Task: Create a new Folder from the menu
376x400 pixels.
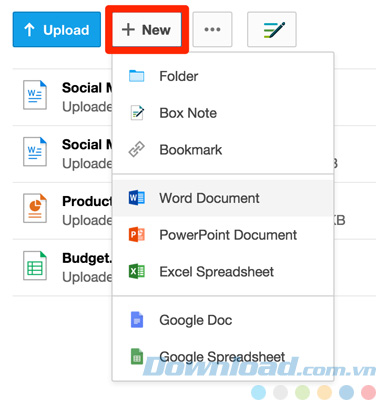Action: [223, 76]
